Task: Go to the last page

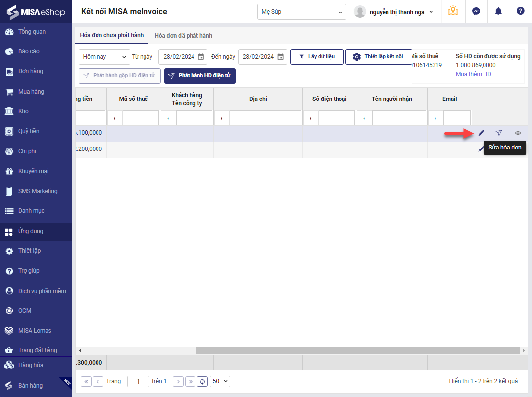Action: click(191, 381)
